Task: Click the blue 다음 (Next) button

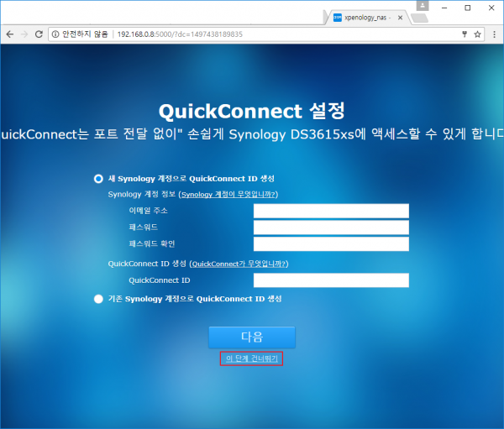Action: [x=252, y=337]
